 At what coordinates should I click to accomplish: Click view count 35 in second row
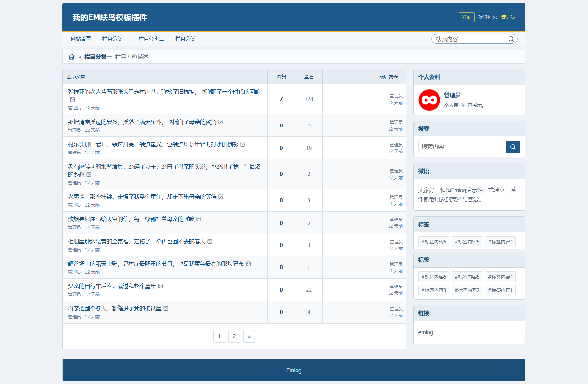click(309, 125)
